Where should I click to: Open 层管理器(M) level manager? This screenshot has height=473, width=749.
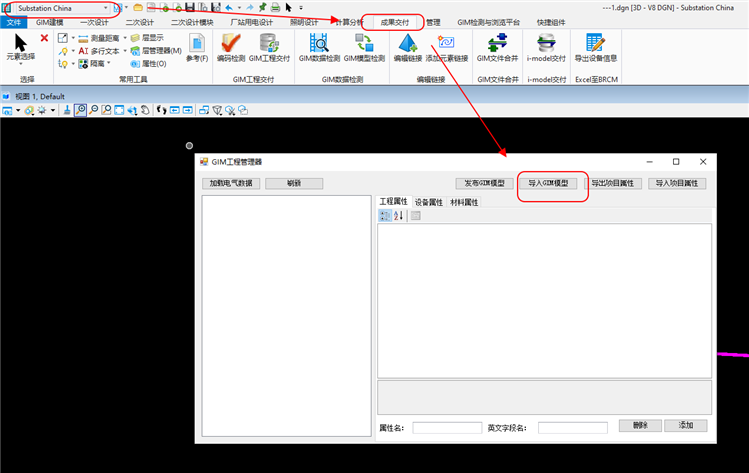click(x=156, y=51)
